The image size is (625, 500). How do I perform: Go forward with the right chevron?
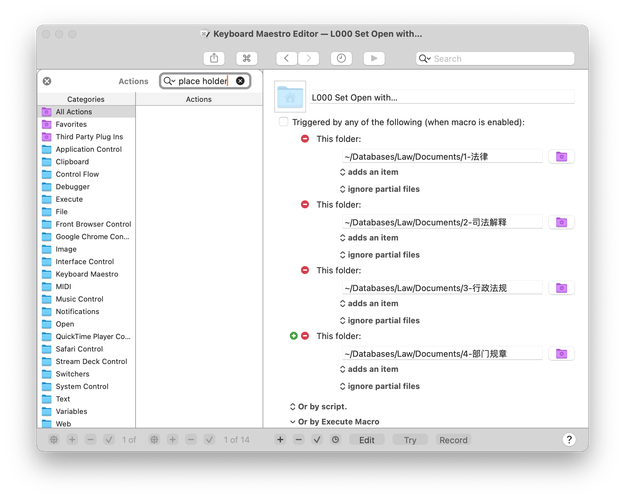coord(309,58)
